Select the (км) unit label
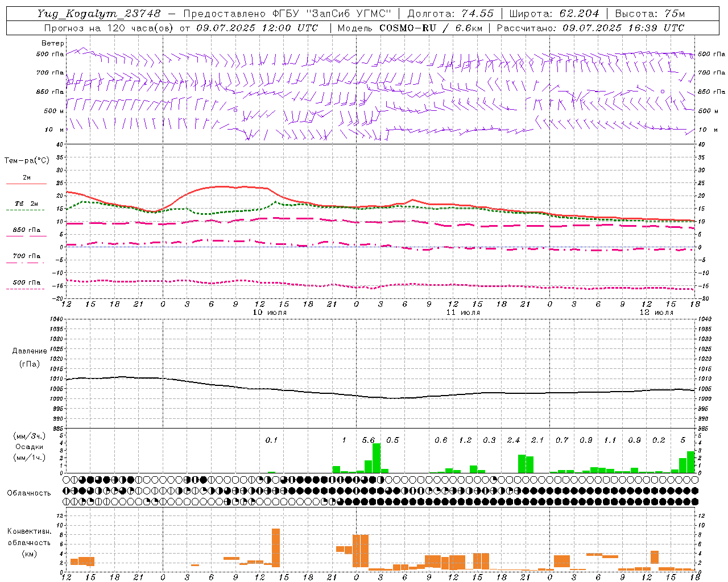The height and width of the screenshot is (582, 728). (x=30, y=554)
